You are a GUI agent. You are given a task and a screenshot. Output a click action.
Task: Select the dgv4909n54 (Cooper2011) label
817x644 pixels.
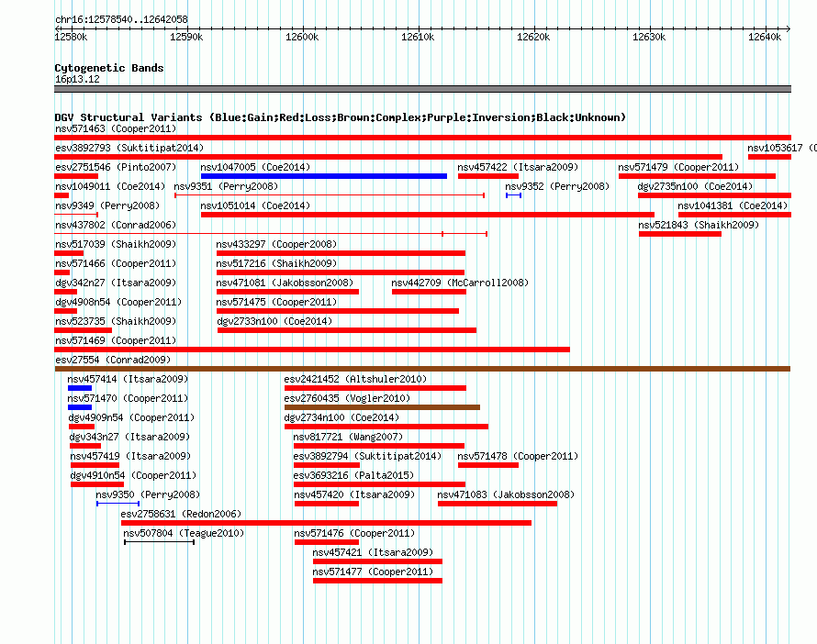point(131,417)
